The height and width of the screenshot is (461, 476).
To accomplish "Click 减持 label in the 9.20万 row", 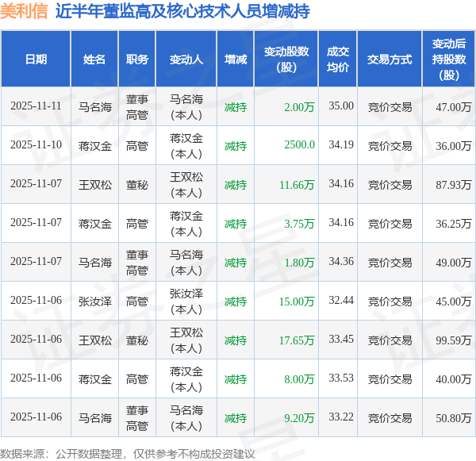I will pyautogui.click(x=236, y=418).
